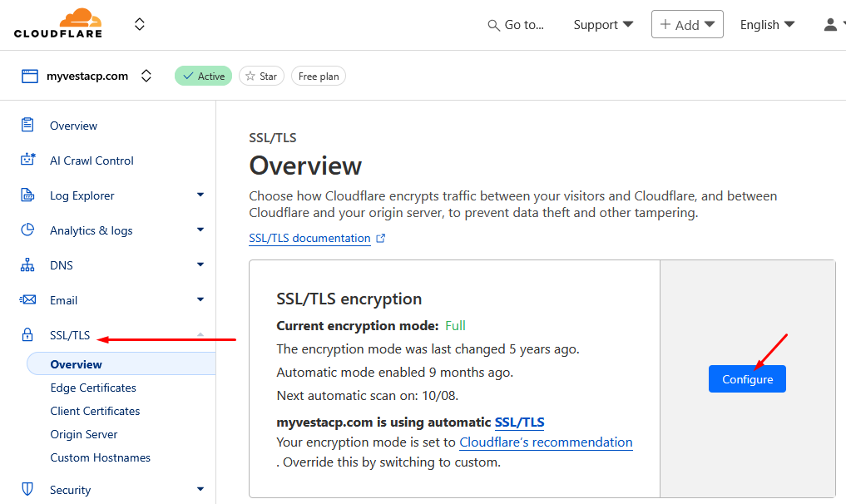Click the Log Explorer document icon

tap(27, 195)
